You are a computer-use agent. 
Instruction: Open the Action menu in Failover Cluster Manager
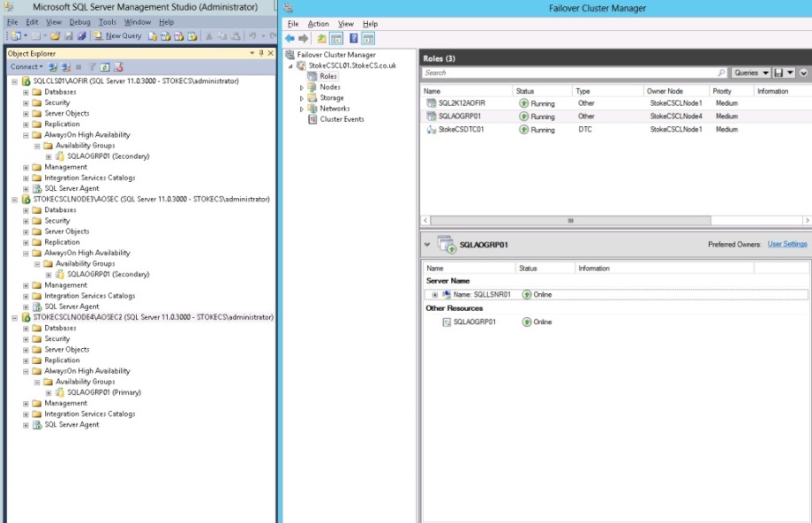318,24
